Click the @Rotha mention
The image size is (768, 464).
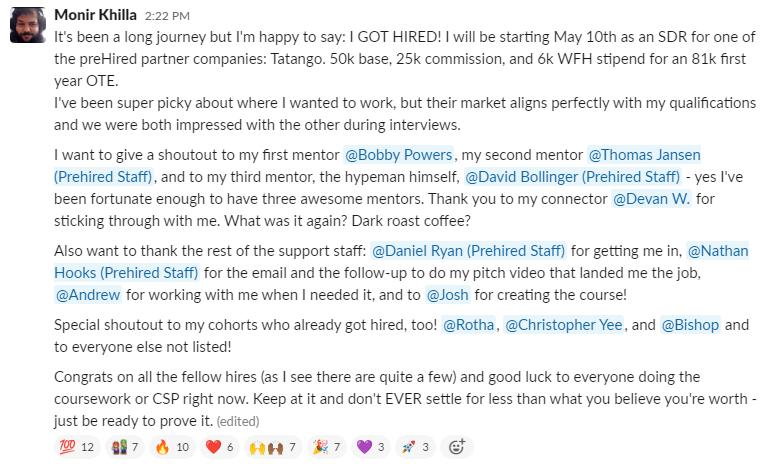[x=468, y=325]
